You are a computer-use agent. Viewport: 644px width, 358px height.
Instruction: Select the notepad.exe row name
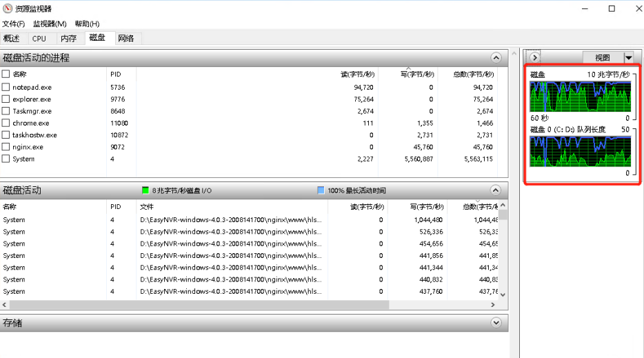coord(32,87)
